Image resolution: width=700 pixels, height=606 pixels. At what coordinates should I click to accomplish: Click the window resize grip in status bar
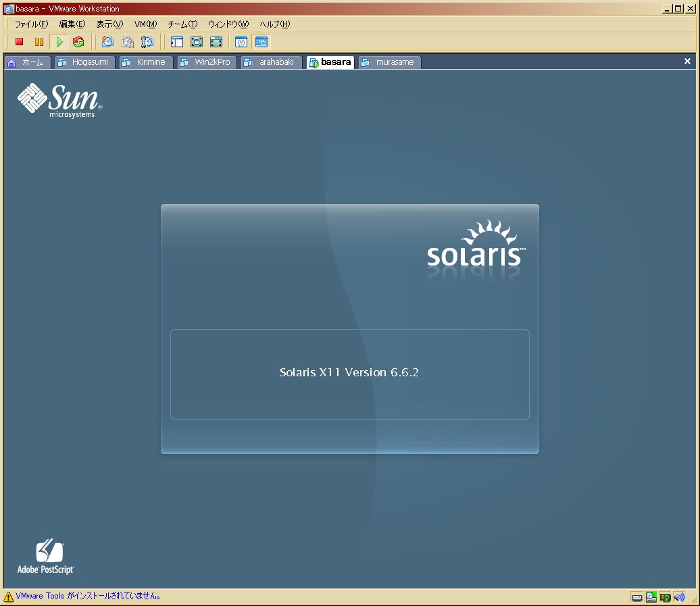(694, 600)
